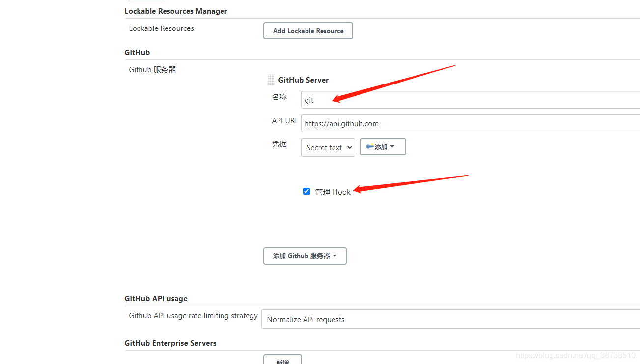Click the GitHub Enterprise Servers heading

170,343
